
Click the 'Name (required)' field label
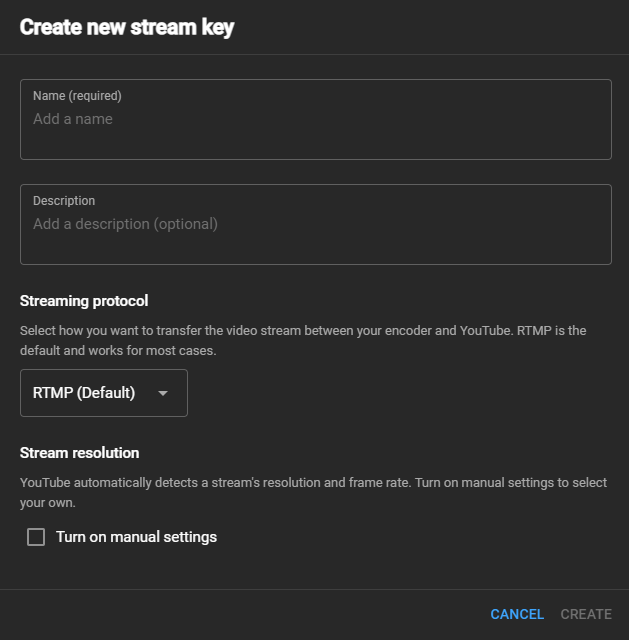pyautogui.click(x=77, y=96)
